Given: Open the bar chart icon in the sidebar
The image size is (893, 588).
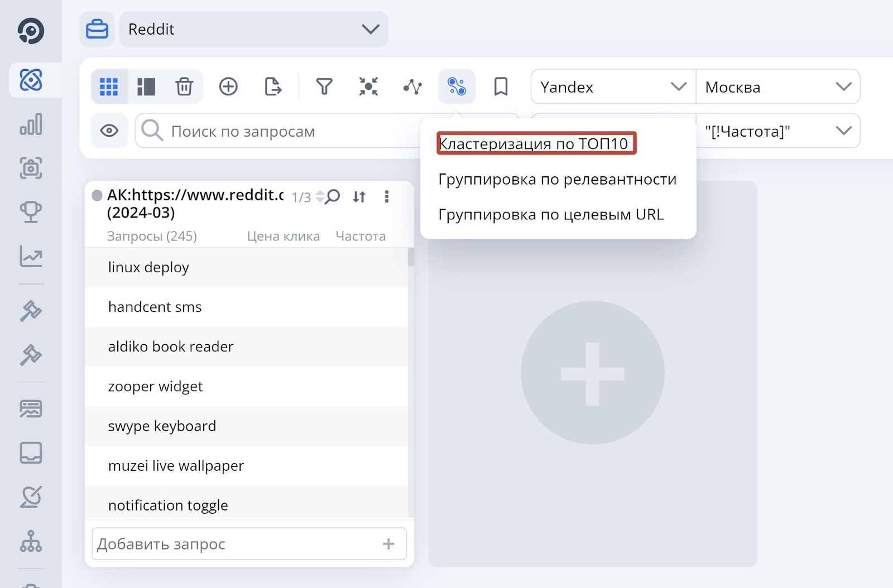Looking at the screenshot, I should coord(31,125).
